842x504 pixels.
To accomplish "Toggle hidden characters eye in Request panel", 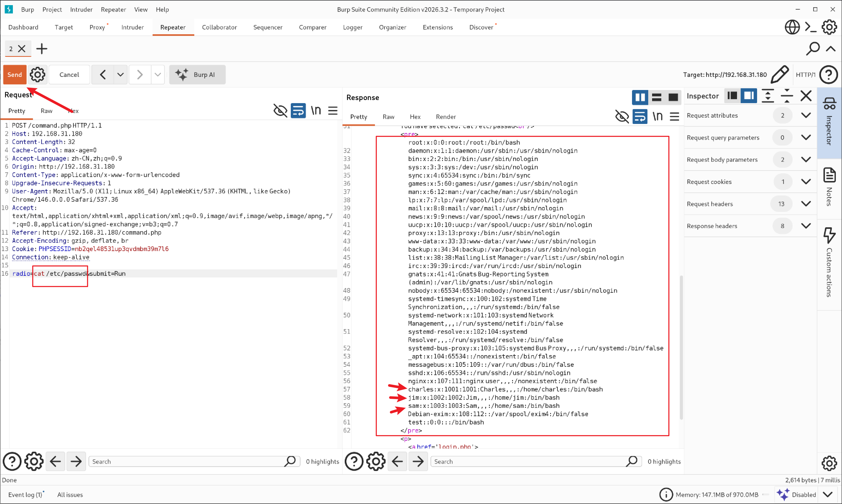I will (280, 110).
